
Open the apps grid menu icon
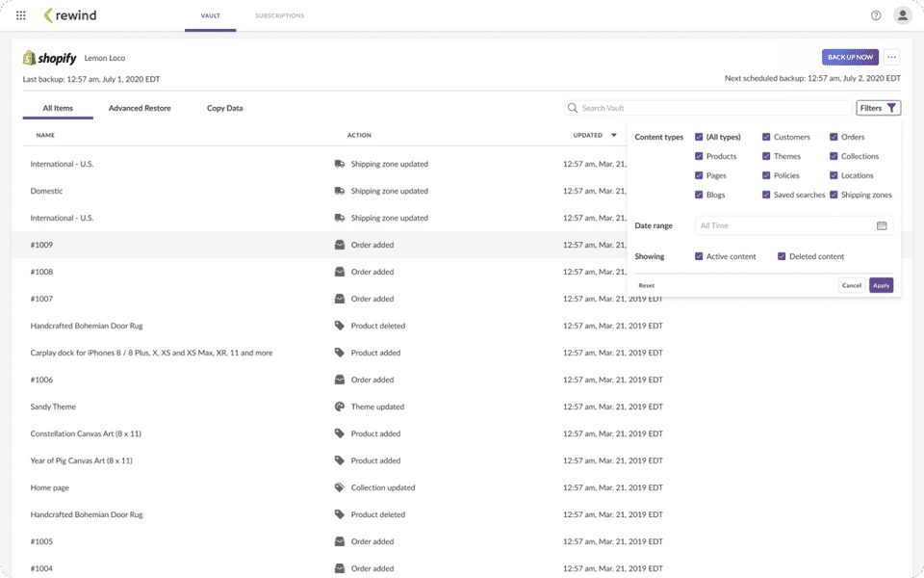pyautogui.click(x=20, y=15)
